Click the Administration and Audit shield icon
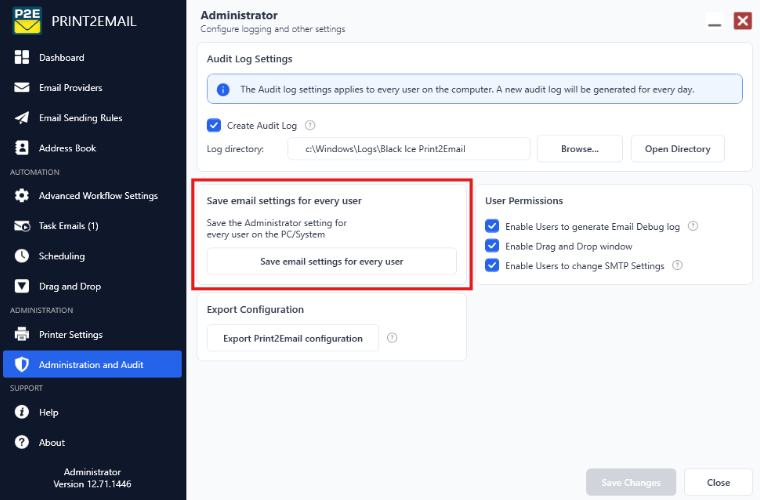Viewport: 760px width, 500px height. [x=22, y=364]
